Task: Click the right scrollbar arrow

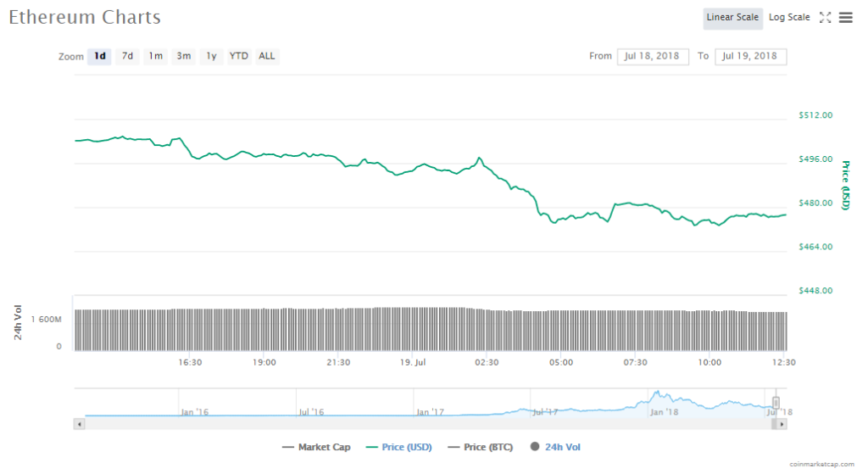Action: (782, 423)
